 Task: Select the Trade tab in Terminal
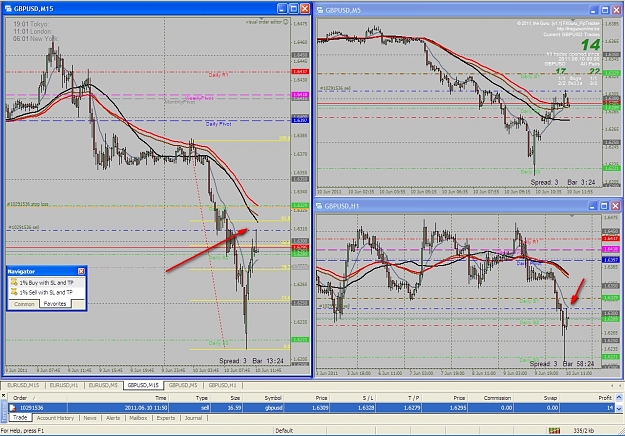20,418
